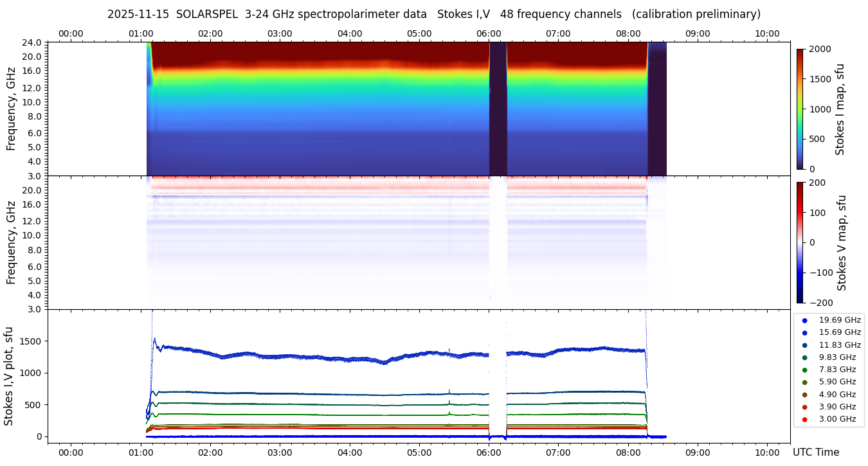Screen dimensions: 868x466
Task: Click the 9.83 GHz legend marker
Action: point(804,357)
